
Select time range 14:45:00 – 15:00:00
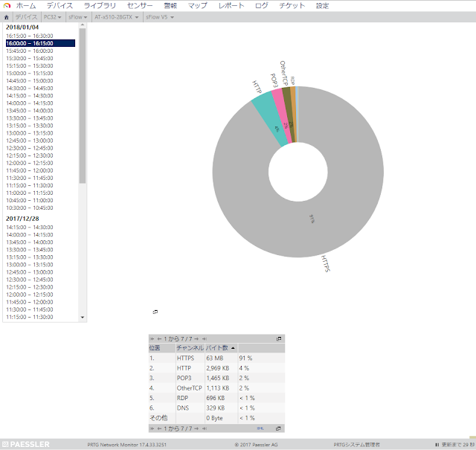(x=30, y=81)
